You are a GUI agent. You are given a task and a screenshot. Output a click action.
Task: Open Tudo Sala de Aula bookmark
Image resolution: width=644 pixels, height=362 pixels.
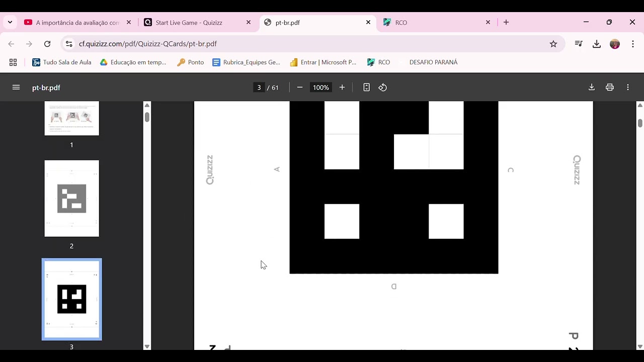point(62,62)
